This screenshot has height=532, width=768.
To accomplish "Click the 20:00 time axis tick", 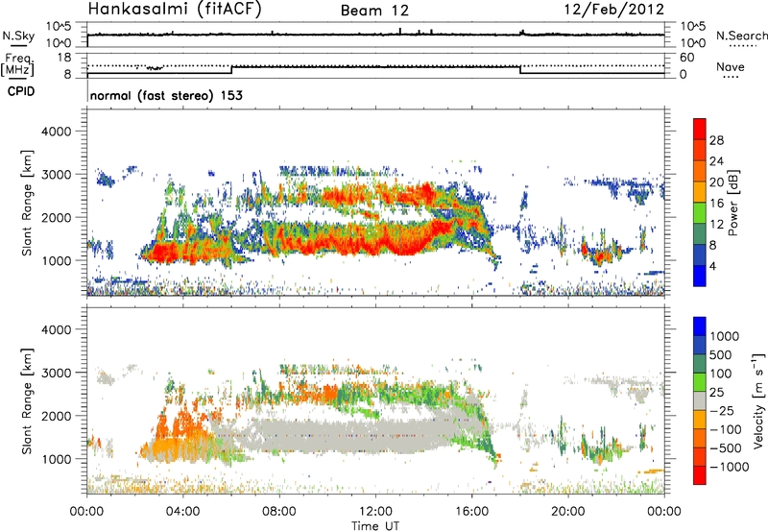I will point(568,512).
